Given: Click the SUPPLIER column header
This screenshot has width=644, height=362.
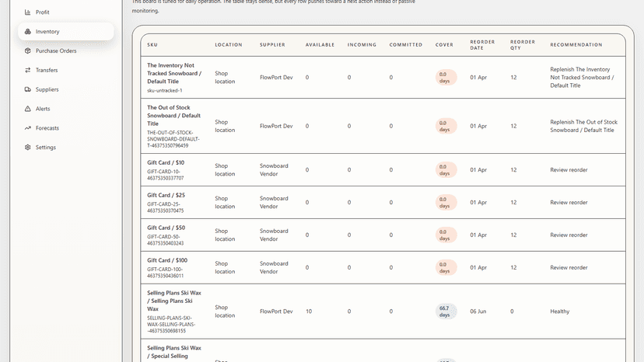Looking at the screenshot, I should (x=272, y=45).
